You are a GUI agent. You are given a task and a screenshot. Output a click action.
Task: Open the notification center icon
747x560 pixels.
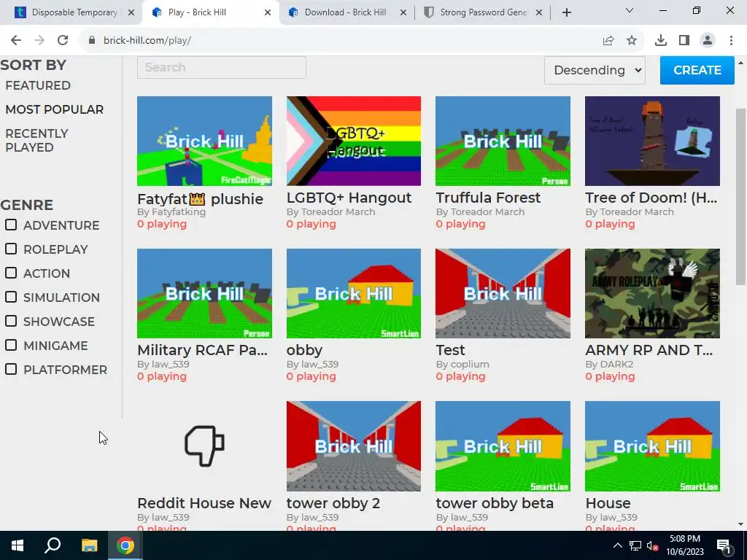point(724,545)
